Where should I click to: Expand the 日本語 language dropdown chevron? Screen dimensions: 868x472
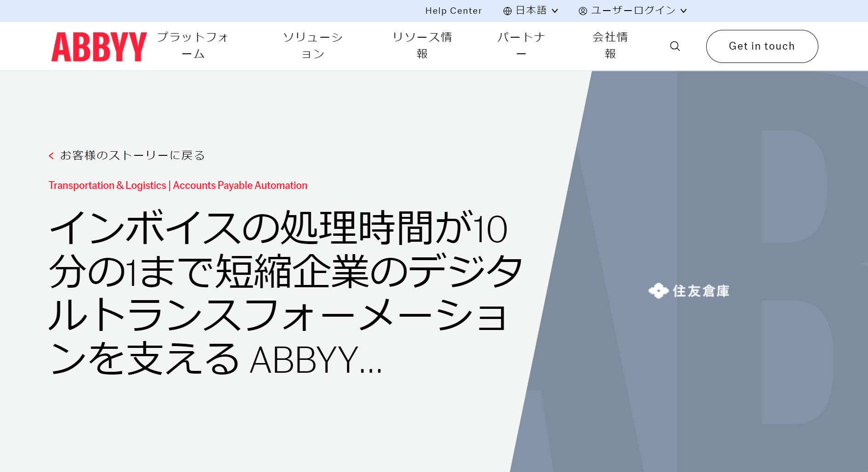[555, 11]
